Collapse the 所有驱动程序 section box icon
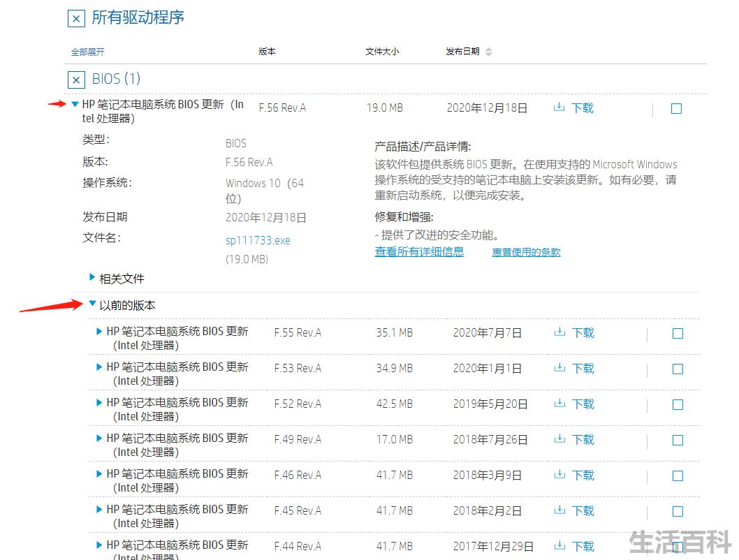 point(76,18)
